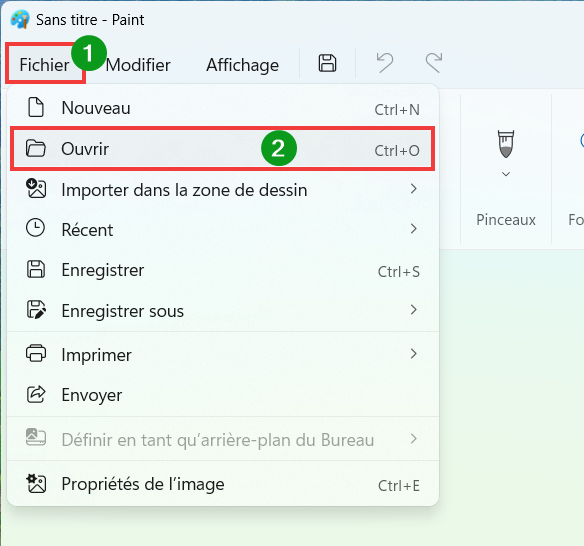The width and height of the screenshot is (584, 546).
Task: Select the Pinceaux brush tool icon
Action: 506,144
